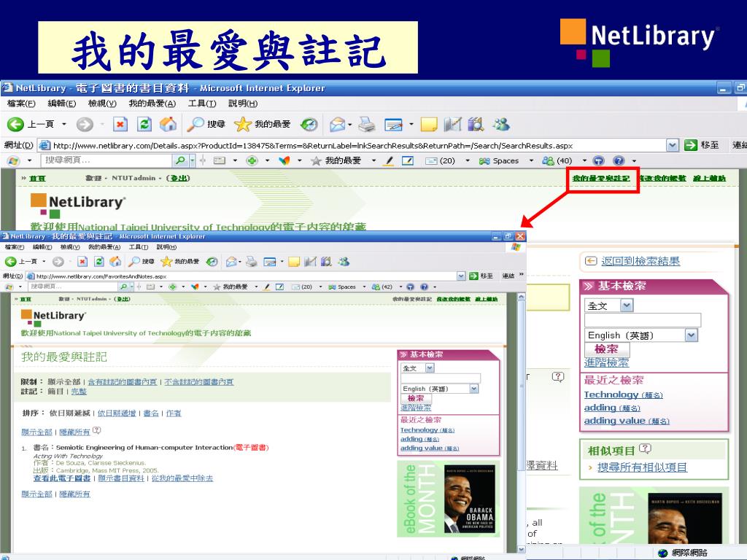Click Back arrow in front Favorites window
Image resolution: width=747 pixels, height=560 pixels.
(x=10, y=262)
